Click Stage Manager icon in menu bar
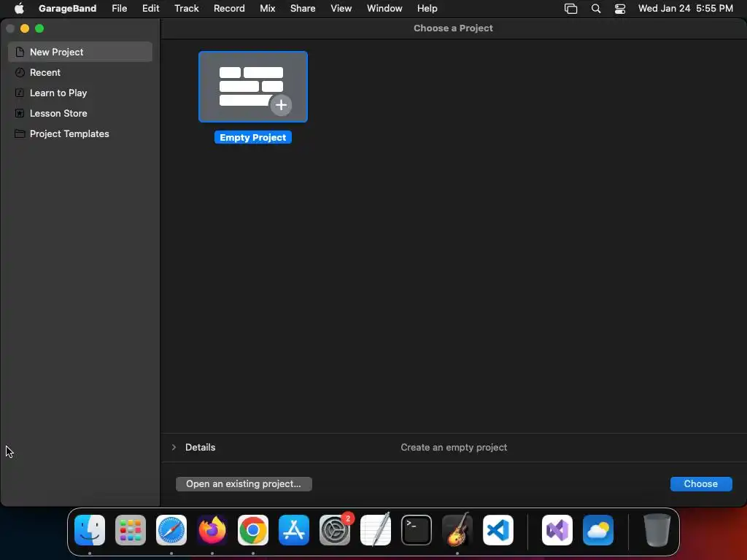 (x=570, y=9)
